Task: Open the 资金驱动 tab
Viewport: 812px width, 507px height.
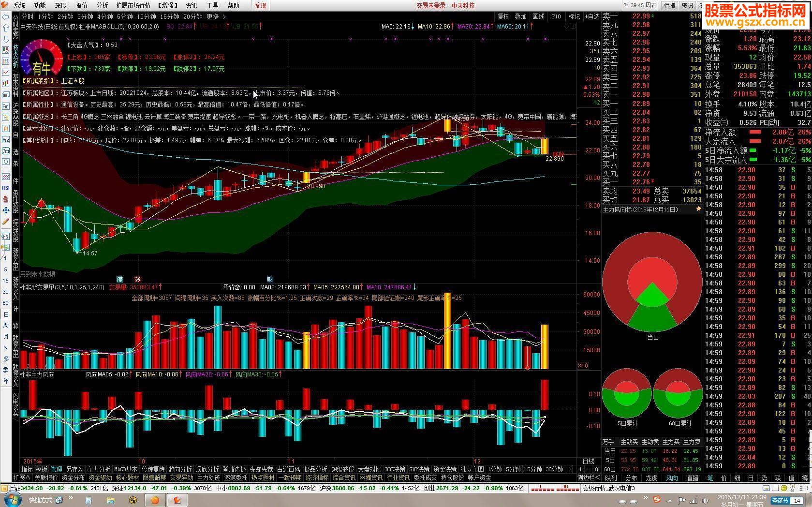Action: pos(100,477)
